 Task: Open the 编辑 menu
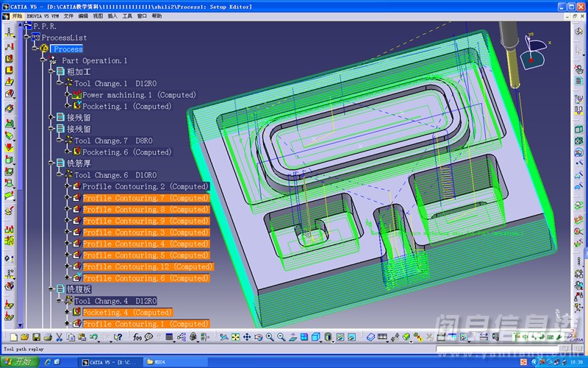pyautogui.click(x=83, y=16)
